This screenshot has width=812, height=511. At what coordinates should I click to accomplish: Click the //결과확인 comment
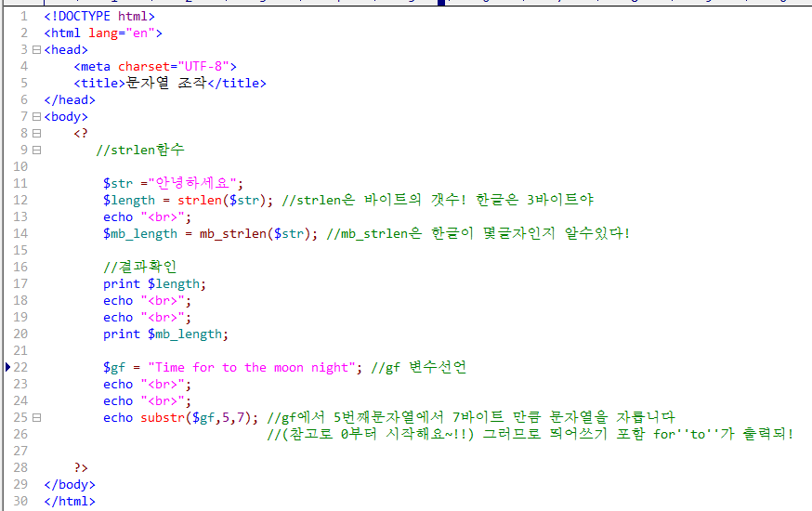(x=139, y=267)
